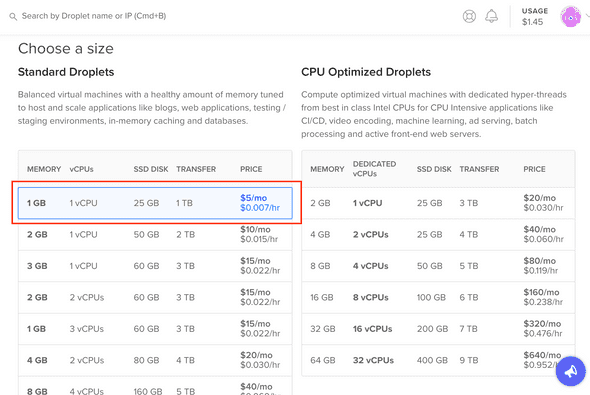View the USAGE $1.45 summary
This screenshot has width=590, height=395.
point(534,17)
